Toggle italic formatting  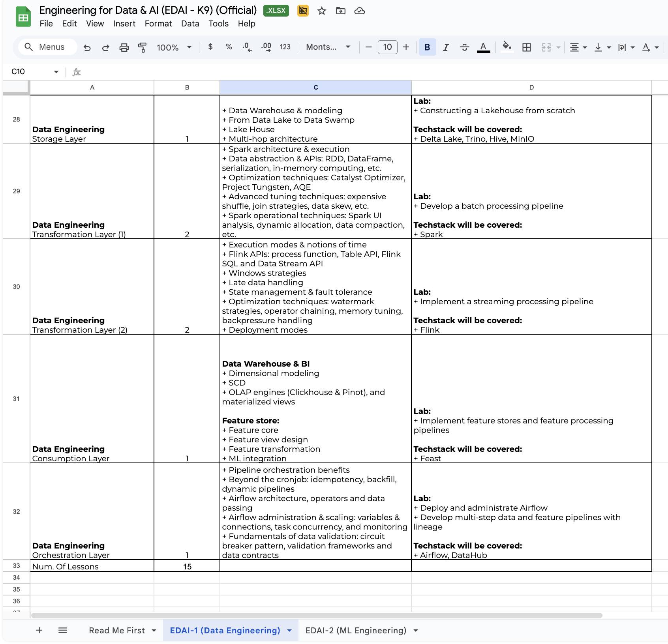tap(446, 47)
